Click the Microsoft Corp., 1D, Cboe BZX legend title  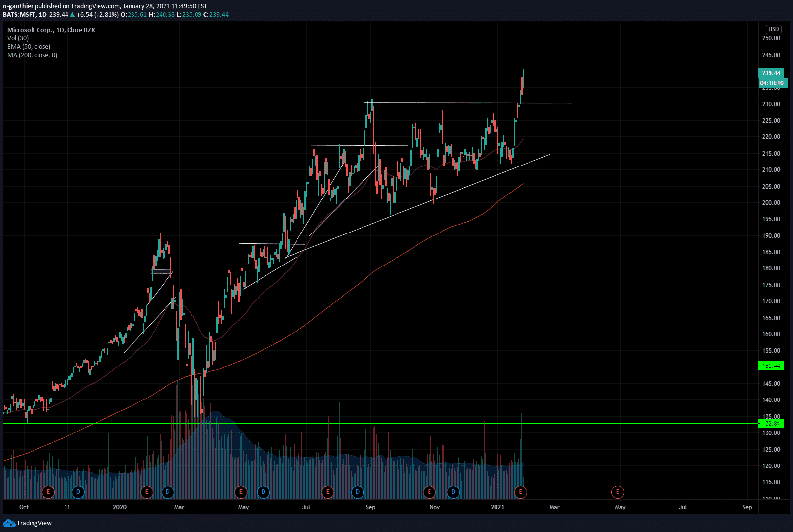[51, 30]
